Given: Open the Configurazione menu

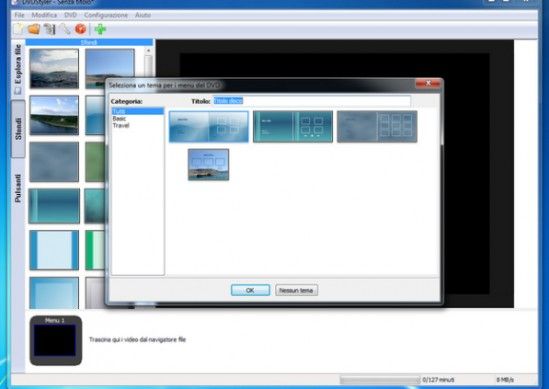Looking at the screenshot, I should [x=106, y=15].
